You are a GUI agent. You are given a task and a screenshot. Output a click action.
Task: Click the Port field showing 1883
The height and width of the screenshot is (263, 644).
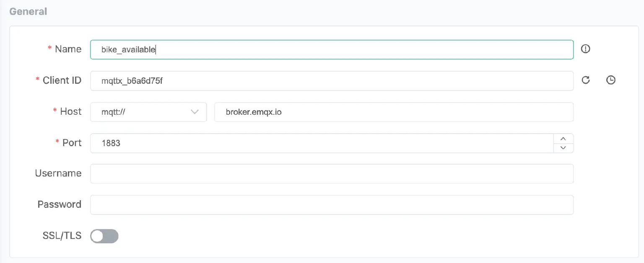(x=321, y=143)
